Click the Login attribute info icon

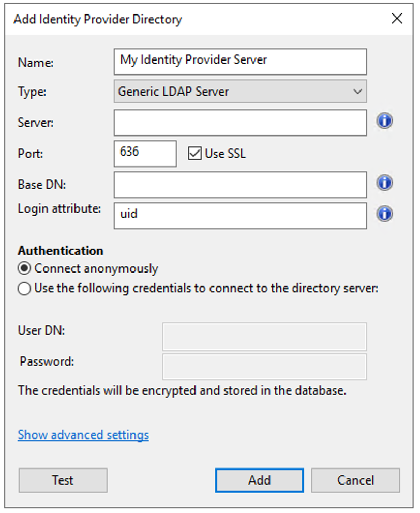[x=385, y=214]
